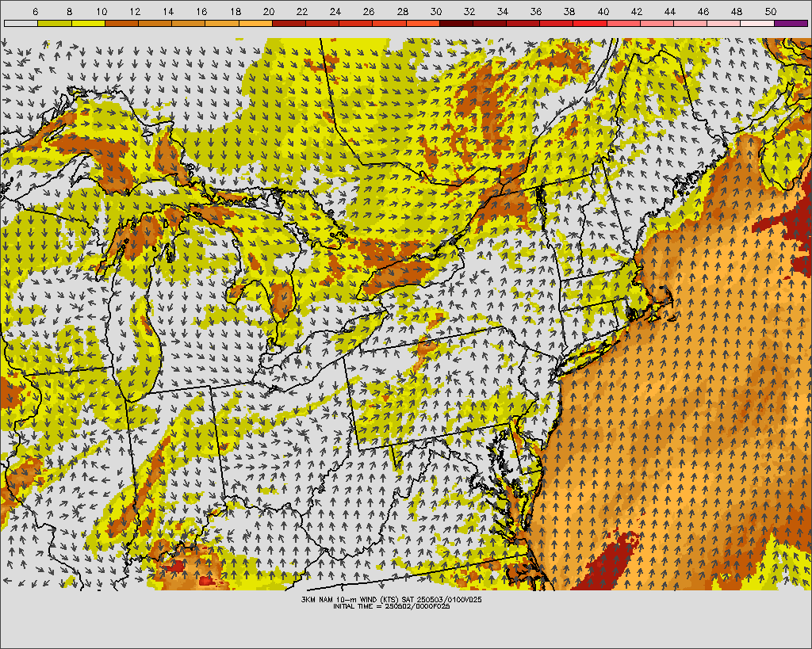Click the purple legend swatch right of 50

[x=791, y=23]
